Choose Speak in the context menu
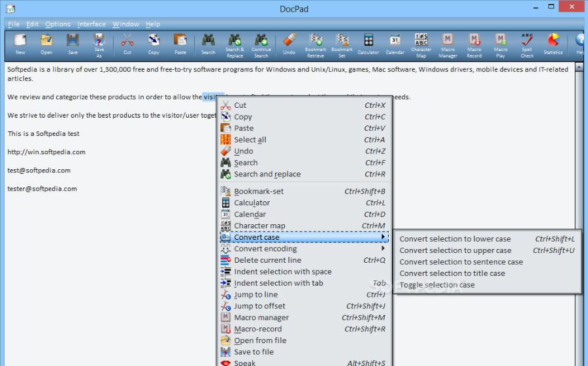Screen dimensions: 588x366 pyautogui.click(x=304, y=362)
